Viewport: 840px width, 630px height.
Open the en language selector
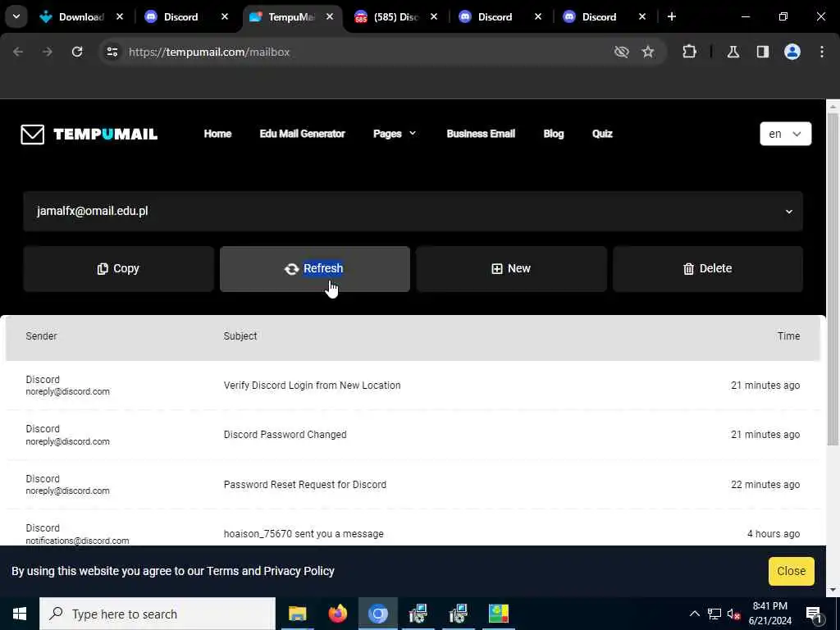coord(785,134)
